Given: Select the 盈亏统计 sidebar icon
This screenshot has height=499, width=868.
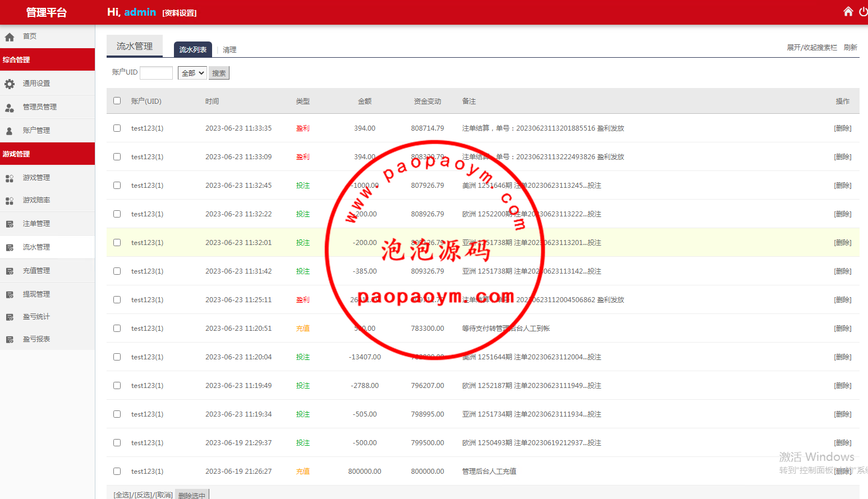Looking at the screenshot, I should pos(10,317).
